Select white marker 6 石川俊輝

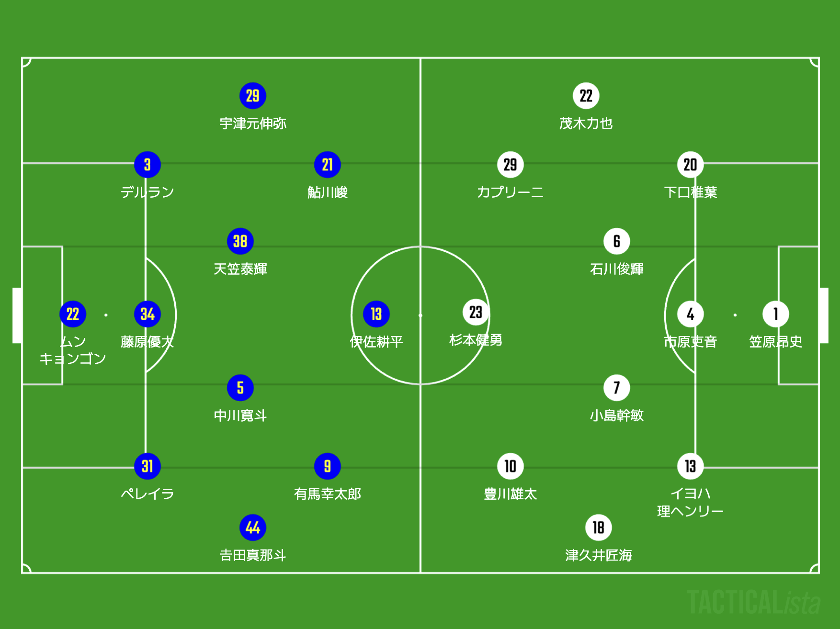[x=617, y=241]
